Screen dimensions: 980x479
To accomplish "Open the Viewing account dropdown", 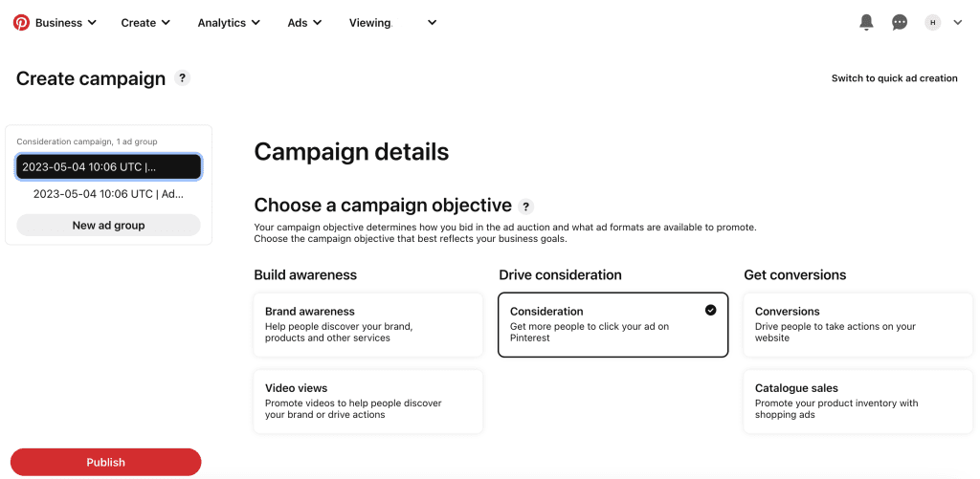I will (392, 23).
